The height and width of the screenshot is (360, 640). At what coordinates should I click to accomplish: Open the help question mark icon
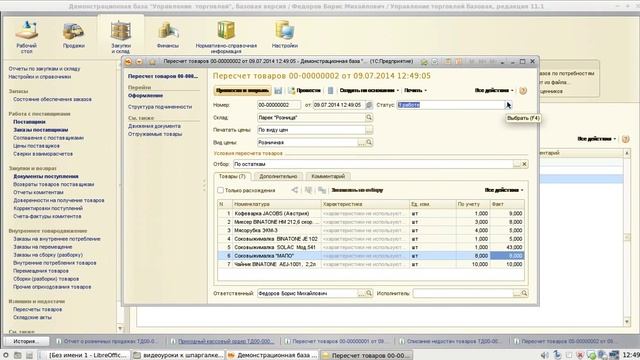pyautogui.click(x=523, y=90)
